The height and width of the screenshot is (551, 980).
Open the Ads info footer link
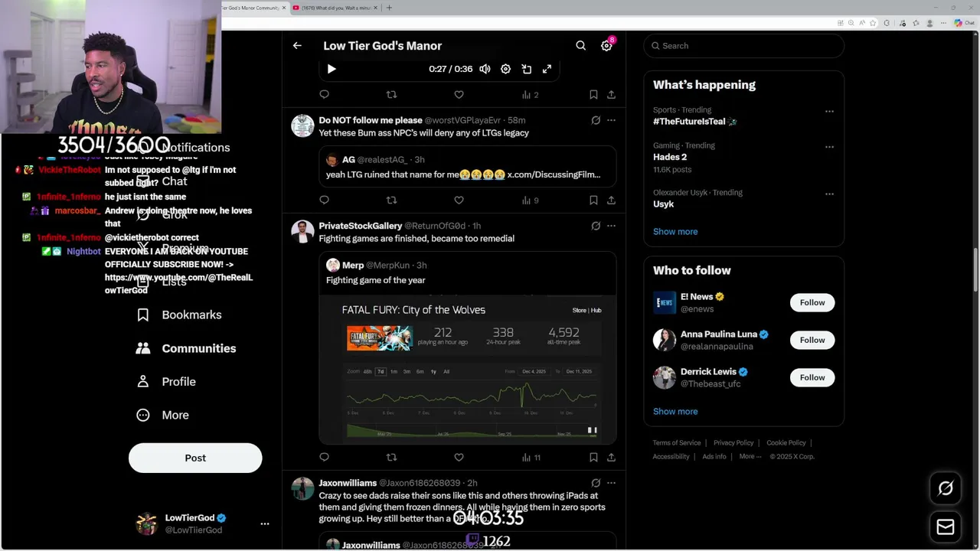coord(714,457)
